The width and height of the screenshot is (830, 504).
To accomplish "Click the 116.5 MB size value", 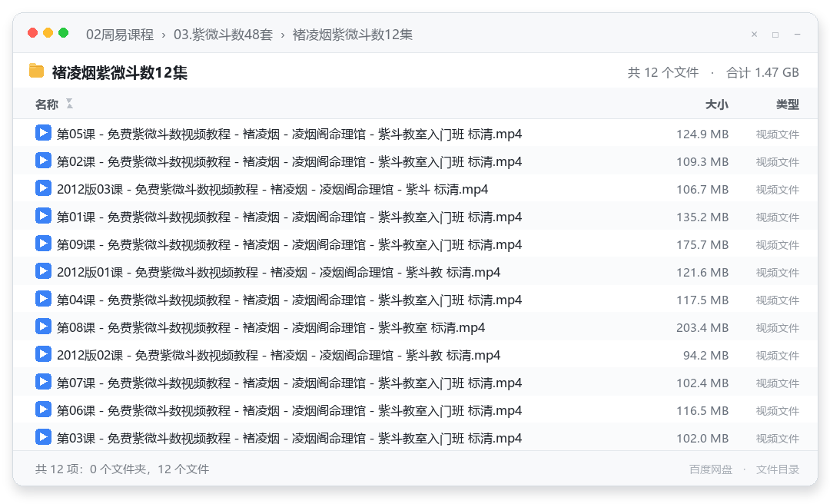I will (x=702, y=411).
